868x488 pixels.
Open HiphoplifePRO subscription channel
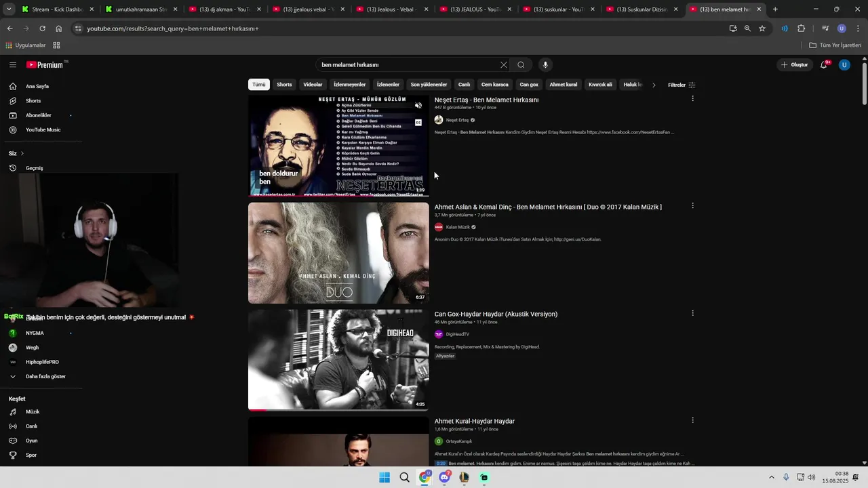point(41,362)
